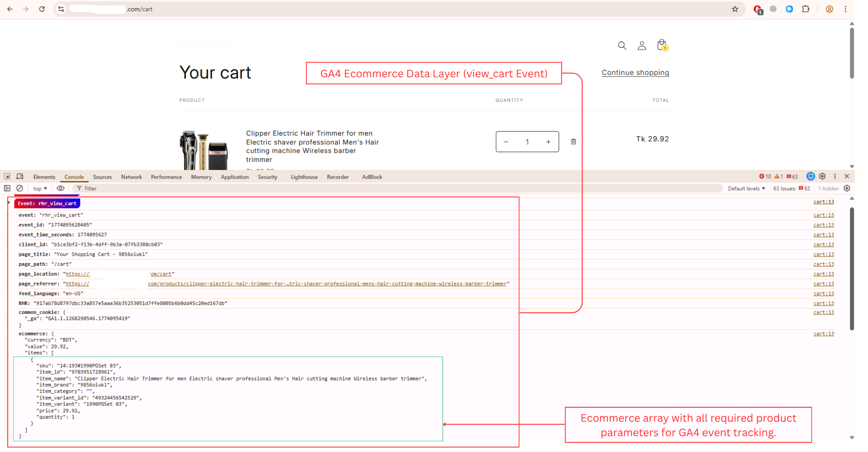
Task: Follow the Continue shopping link
Action: pyautogui.click(x=635, y=73)
